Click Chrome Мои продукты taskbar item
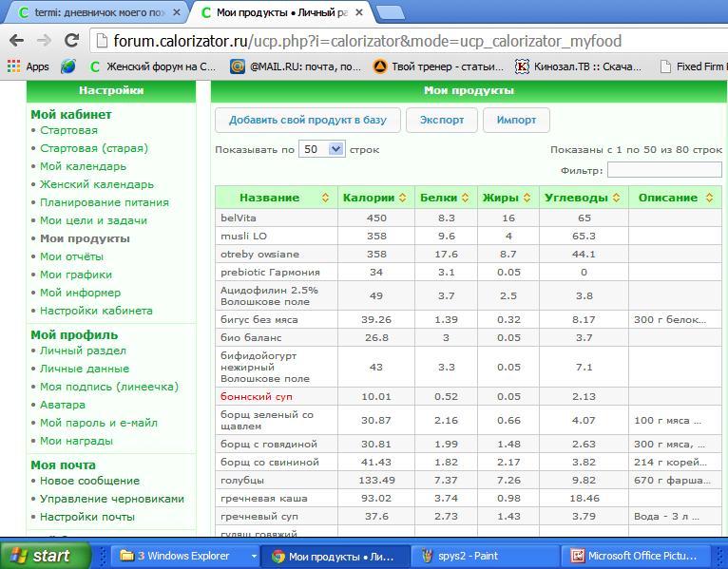This screenshot has width=728, height=569. 335,556
